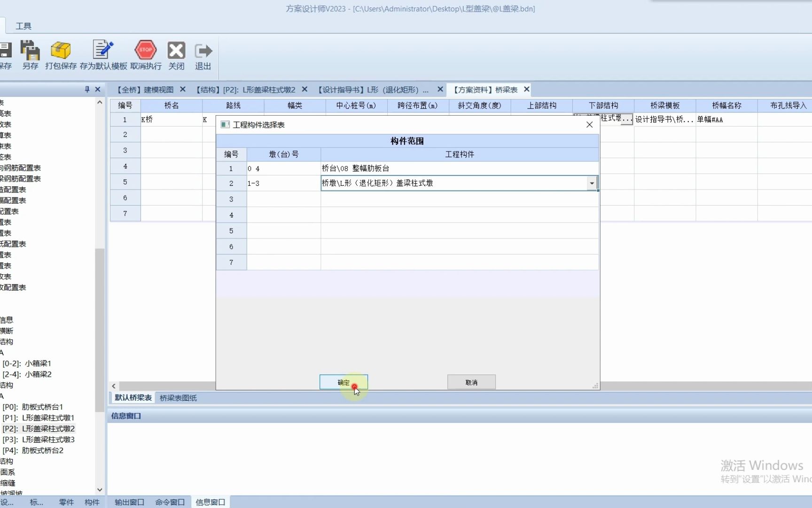Click the 墩(台)号 cell containing 1-3
This screenshot has width=812, height=508.
[284, 183]
